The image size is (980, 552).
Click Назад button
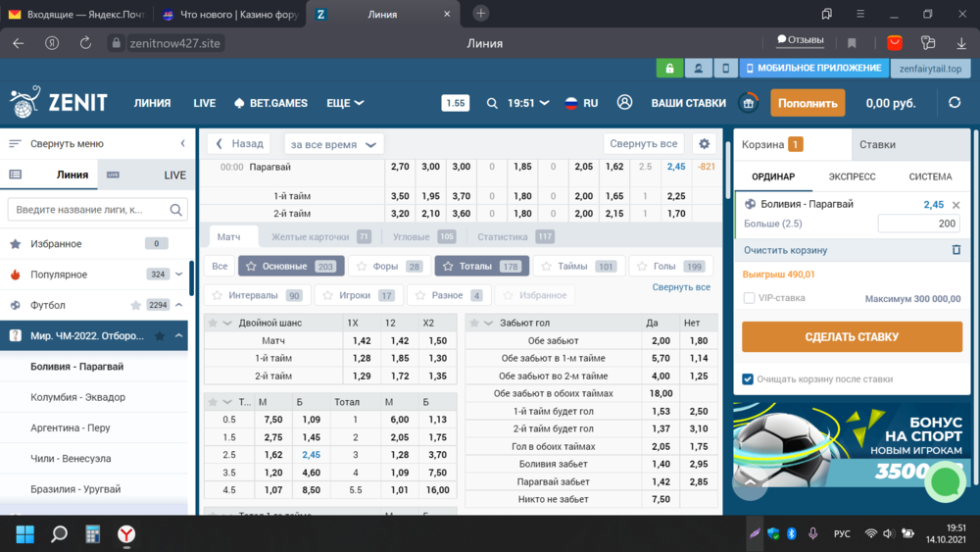[x=239, y=144]
